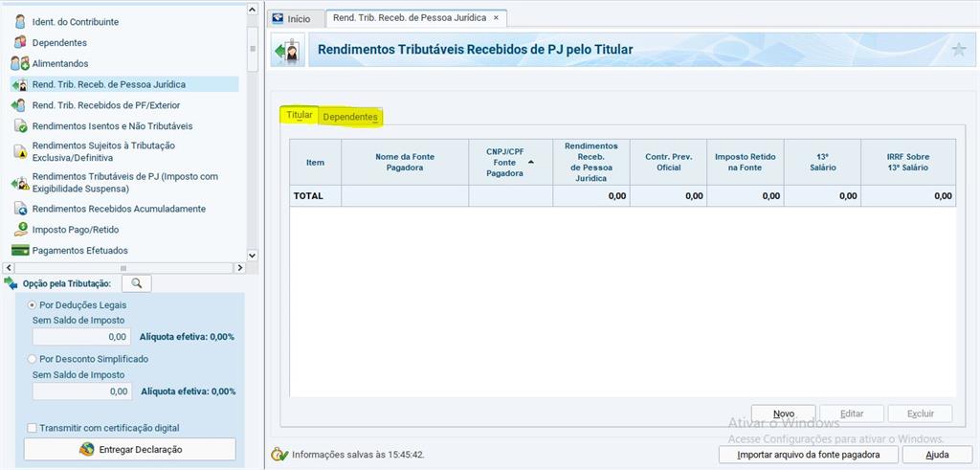Click the Editar button
This screenshot has width=980, height=470.
pos(852,414)
